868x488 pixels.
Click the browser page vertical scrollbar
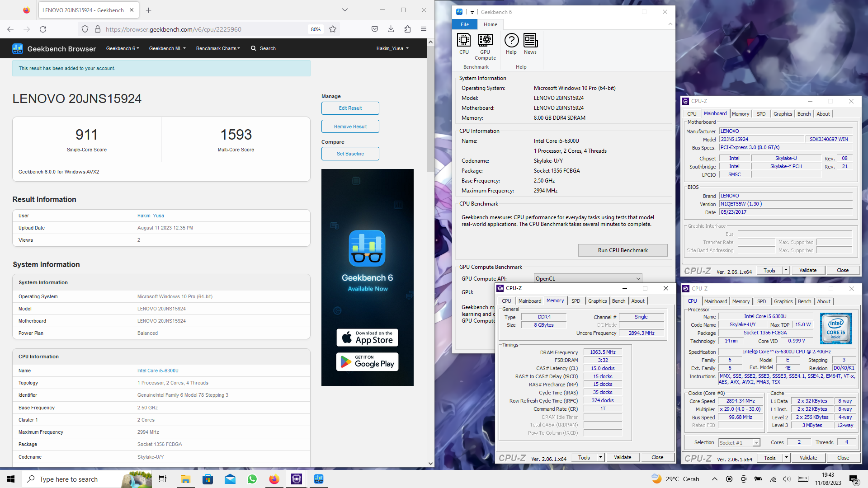click(x=430, y=108)
